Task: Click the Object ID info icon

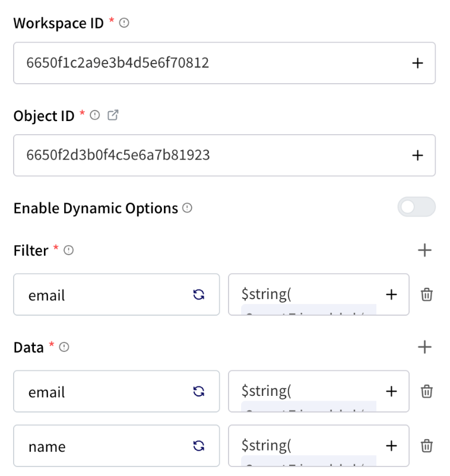Action: (x=95, y=115)
